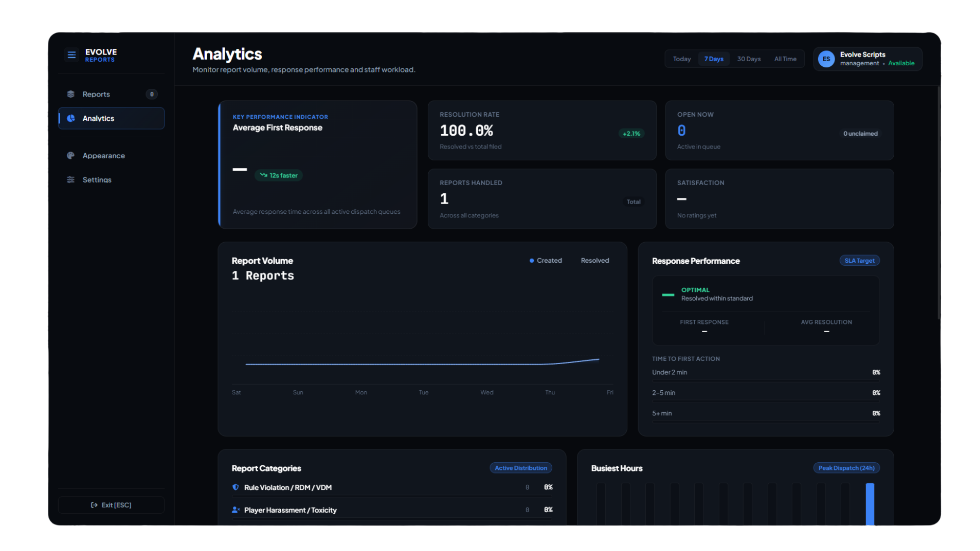Select the Analytics pie chart icon
980x551 pixels.
71,118
